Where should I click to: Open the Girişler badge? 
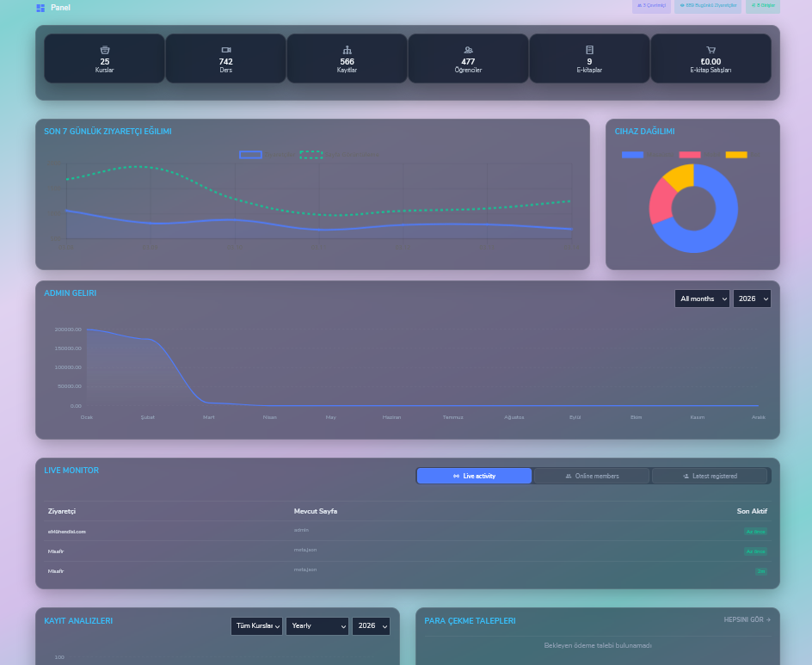tap(763, 6)
